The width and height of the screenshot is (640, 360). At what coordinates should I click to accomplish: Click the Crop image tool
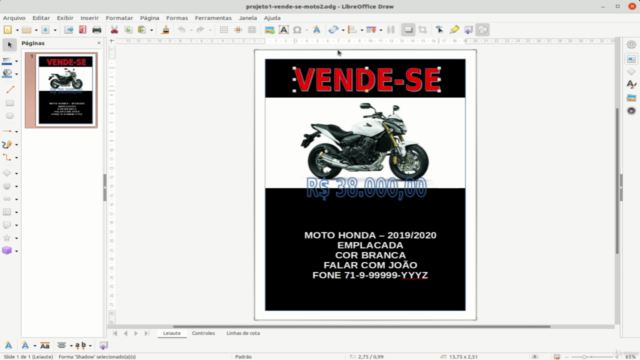[422, 30]
